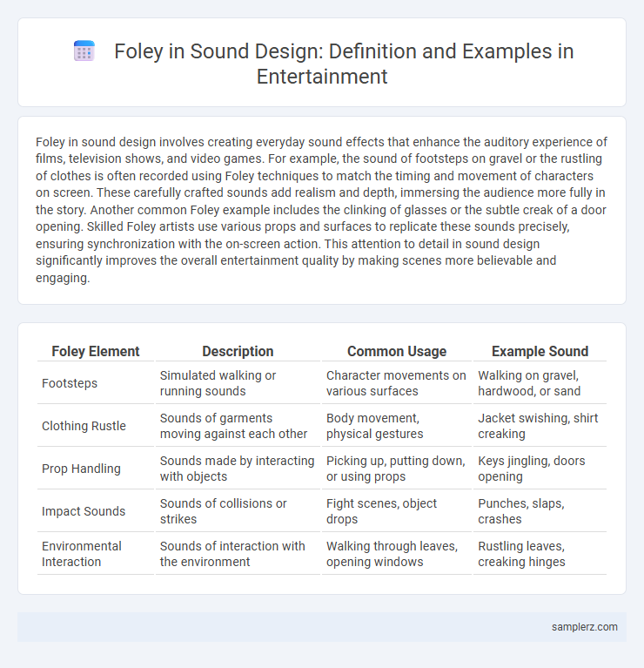644x668 pixels.
Task: Click 'Fight scenes, object drops' cell
Action: 397,511
